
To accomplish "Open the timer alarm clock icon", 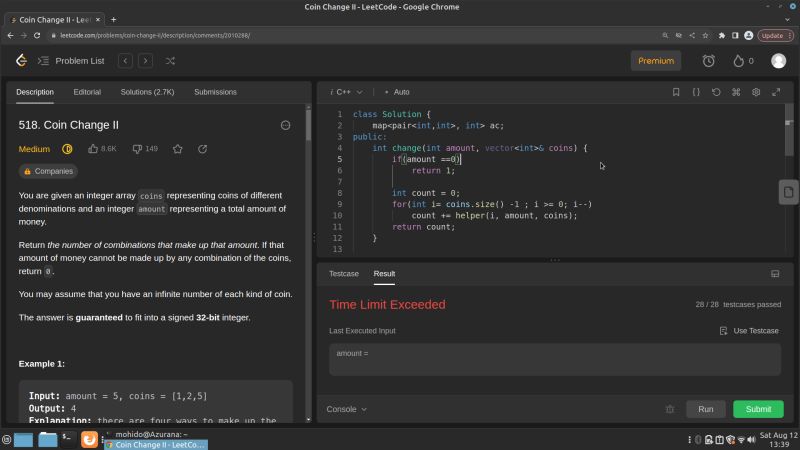I will point(708,61).
